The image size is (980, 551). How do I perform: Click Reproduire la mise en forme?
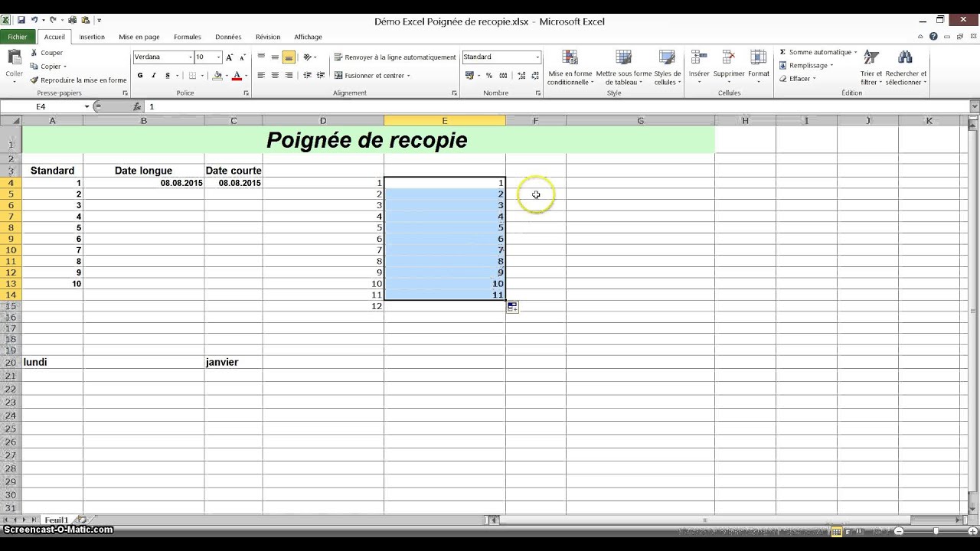point(78,80)
